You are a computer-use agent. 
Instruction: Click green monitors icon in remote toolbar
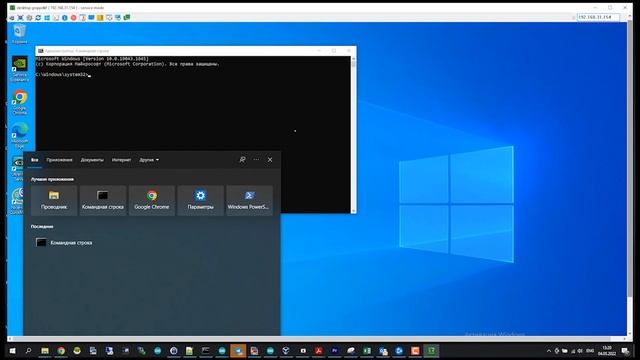tap(127, 18)
